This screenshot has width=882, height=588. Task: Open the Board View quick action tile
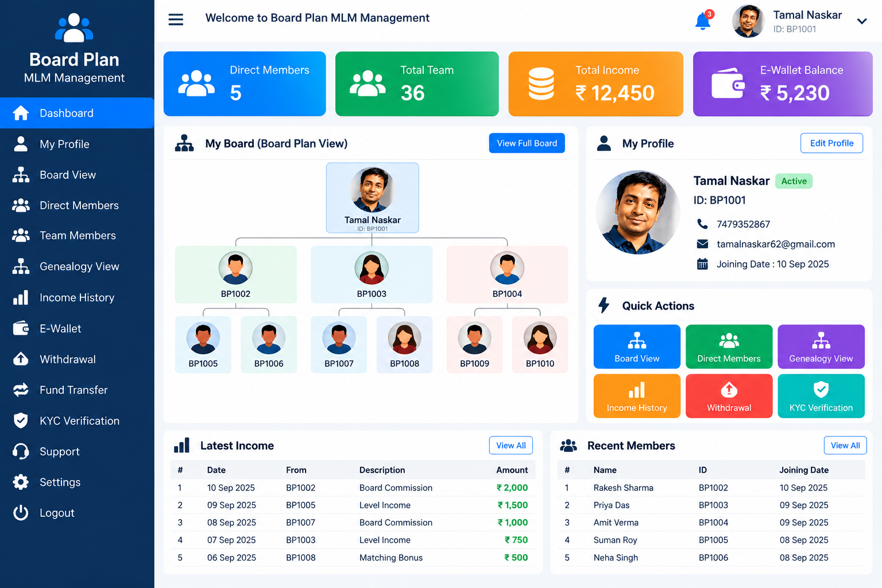click(637, 346)
